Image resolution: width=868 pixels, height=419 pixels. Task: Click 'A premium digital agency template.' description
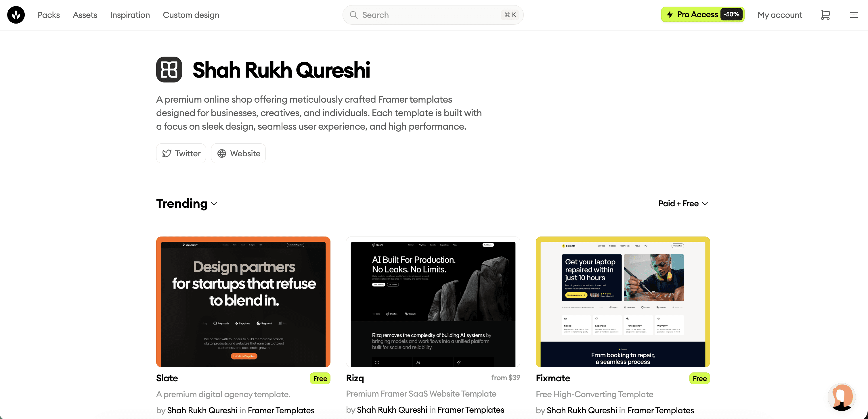(223, 394)
